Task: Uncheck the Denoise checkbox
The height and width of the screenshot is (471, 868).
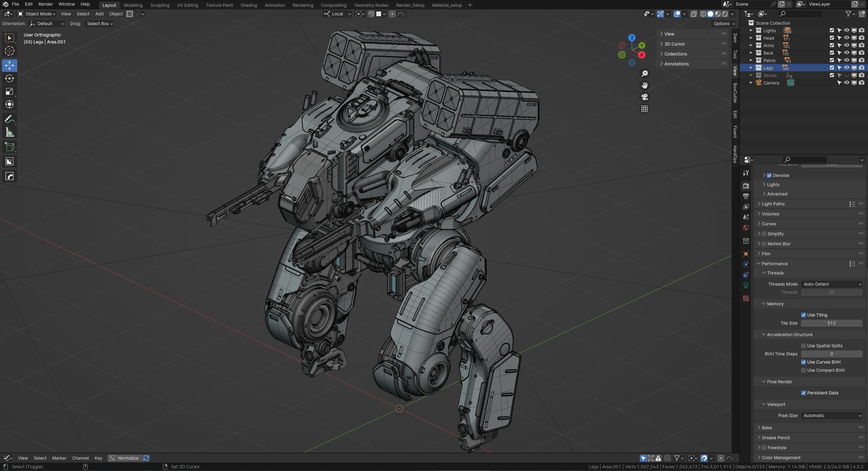Action: (769, 176)
